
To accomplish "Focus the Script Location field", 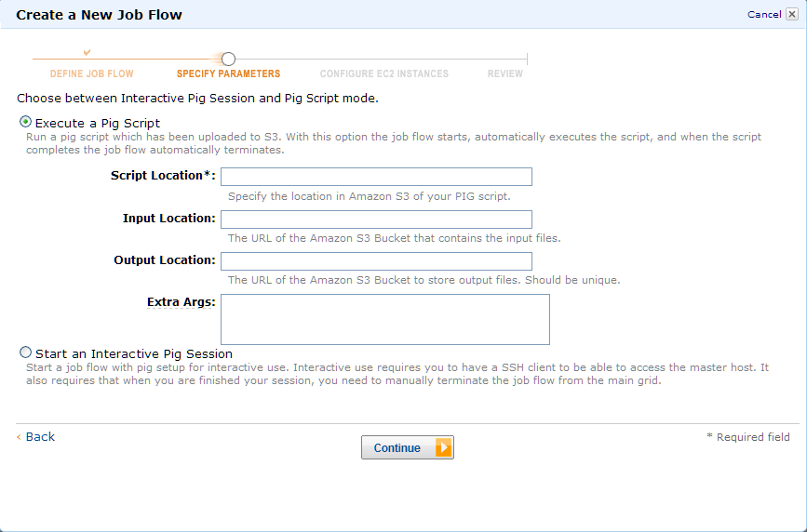I will point(376,177).
